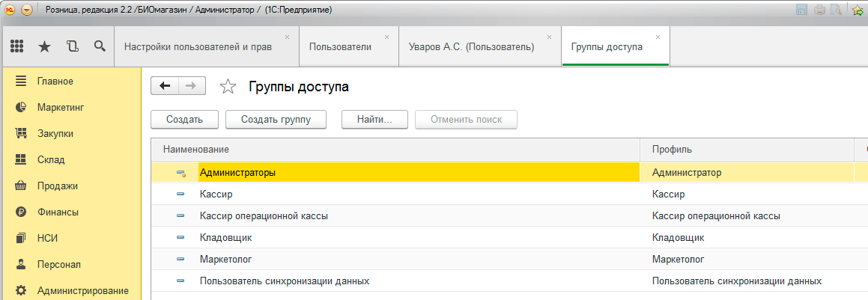Open the sections grid menu icon
The height and width of the screenshot is (300, 868).
click(17, 46)
